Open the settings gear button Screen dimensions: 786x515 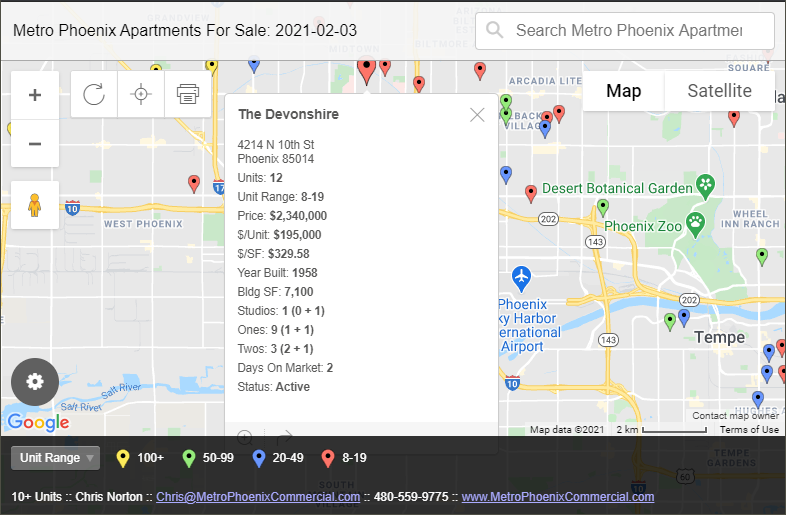click(35, 382)
